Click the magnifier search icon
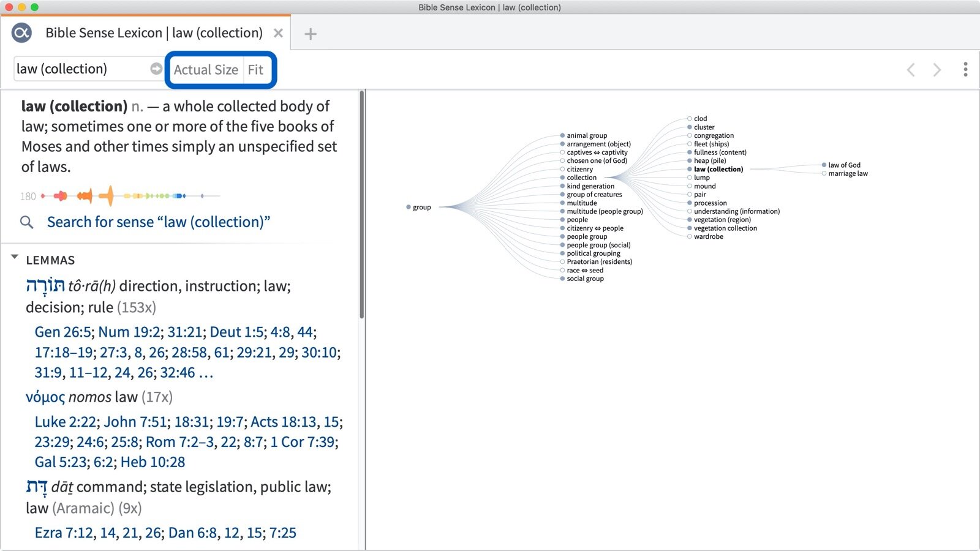 click(x=26, y=222)
